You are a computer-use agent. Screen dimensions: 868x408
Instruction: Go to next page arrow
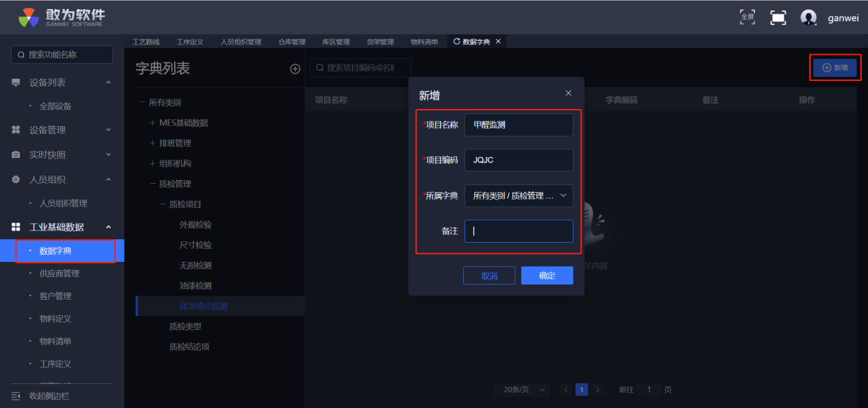(x=598, y=389)
